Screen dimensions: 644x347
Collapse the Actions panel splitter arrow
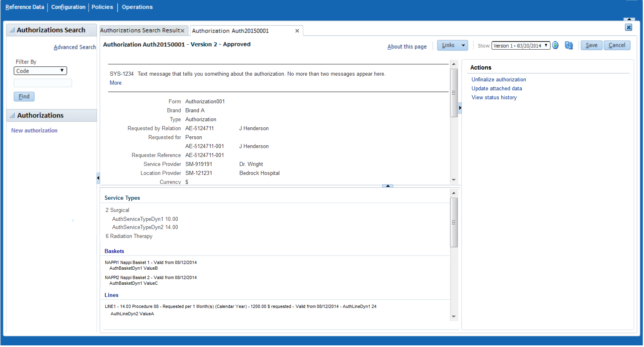coord(460,108)
